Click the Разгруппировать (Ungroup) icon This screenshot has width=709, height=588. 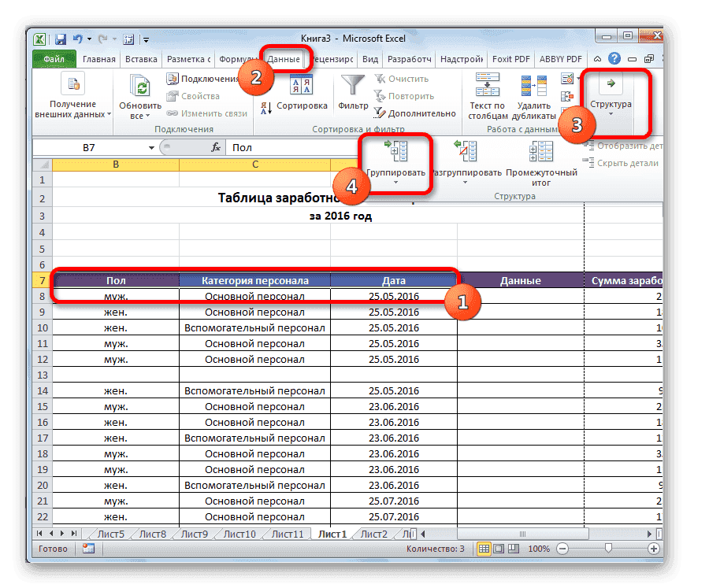469,151
